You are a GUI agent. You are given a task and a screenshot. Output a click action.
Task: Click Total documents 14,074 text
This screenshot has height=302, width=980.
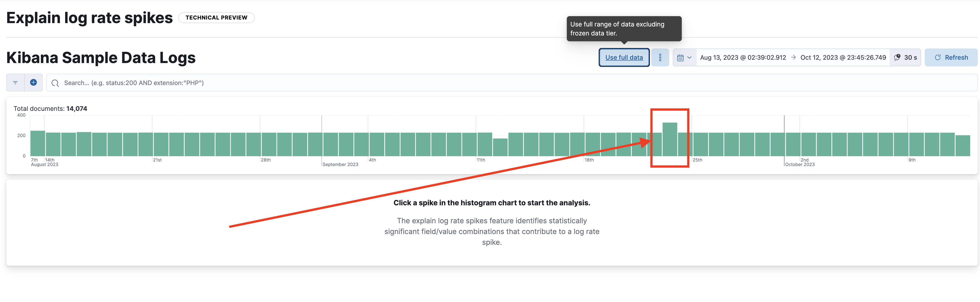pos(50,109)
